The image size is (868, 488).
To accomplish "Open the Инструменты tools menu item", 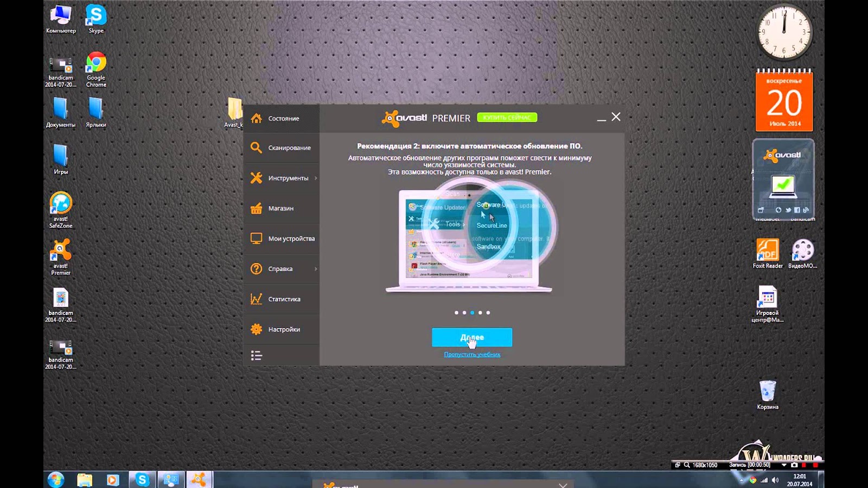I will pos(281,178).
